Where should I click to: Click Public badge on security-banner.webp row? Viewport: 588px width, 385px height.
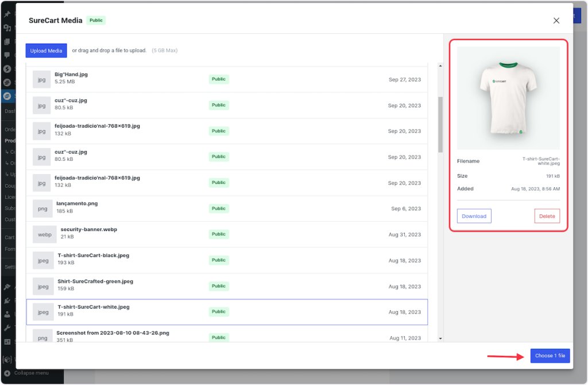pos(218,234)
